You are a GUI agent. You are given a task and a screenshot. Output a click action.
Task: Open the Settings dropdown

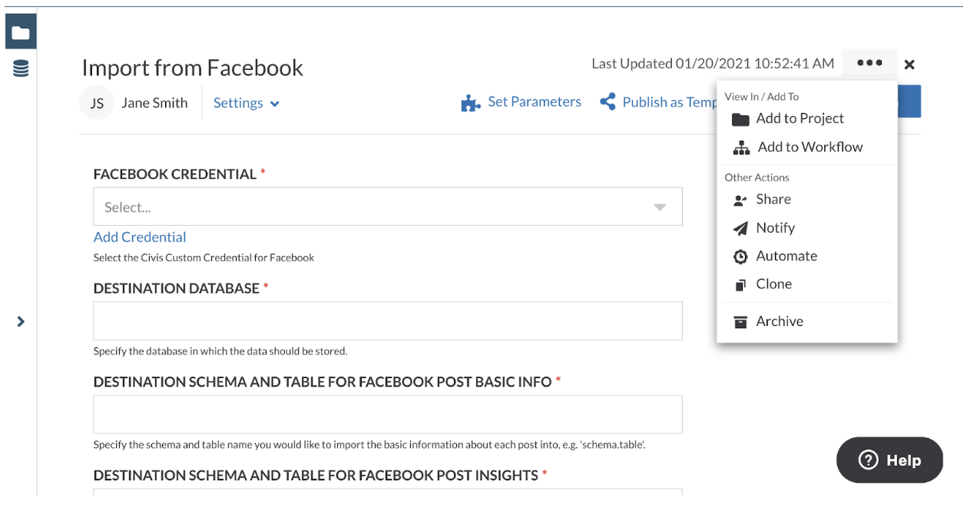click(x=246, y=103)
